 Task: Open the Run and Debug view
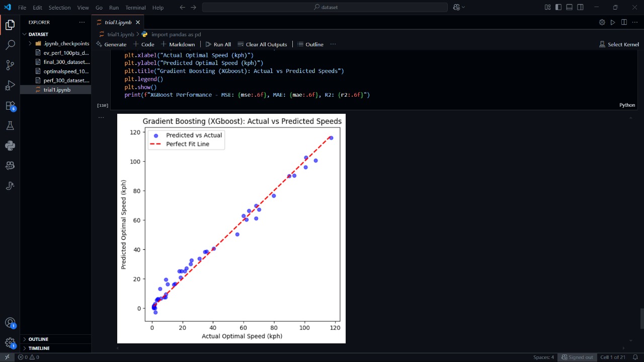(x=10, y=86)
